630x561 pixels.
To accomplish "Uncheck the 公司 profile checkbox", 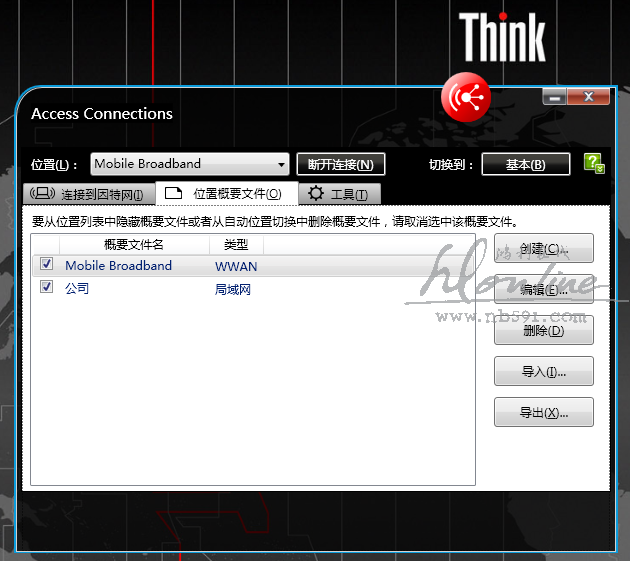I will coord(47,287).
